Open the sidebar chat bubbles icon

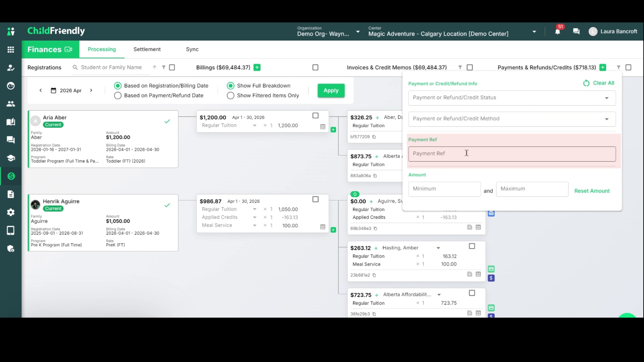click(11, 140)
